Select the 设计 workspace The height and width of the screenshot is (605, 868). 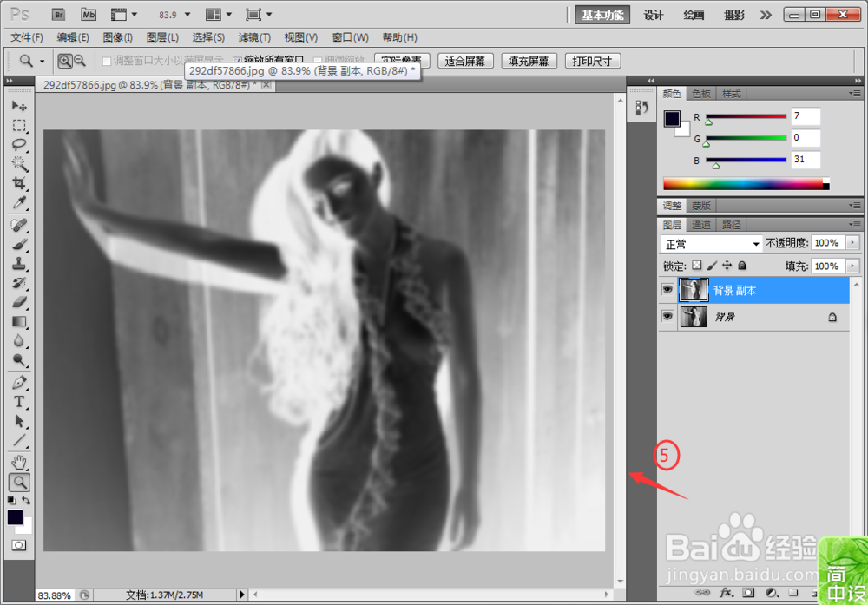654,15
